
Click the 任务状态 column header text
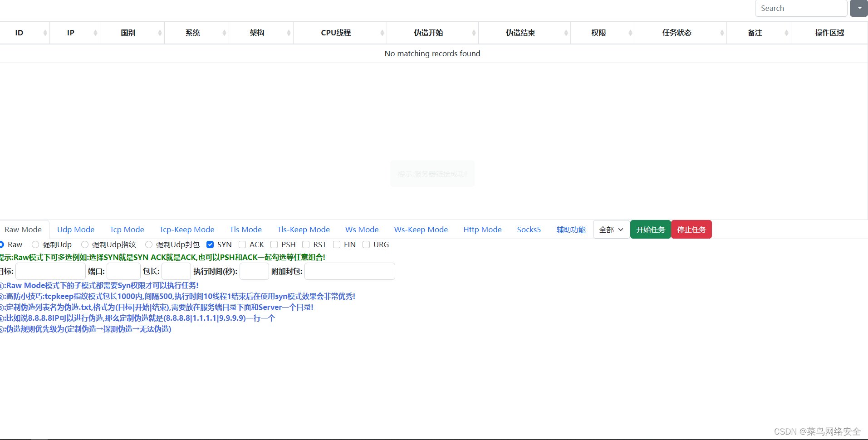pyautogui.click(x=677, y=33)
